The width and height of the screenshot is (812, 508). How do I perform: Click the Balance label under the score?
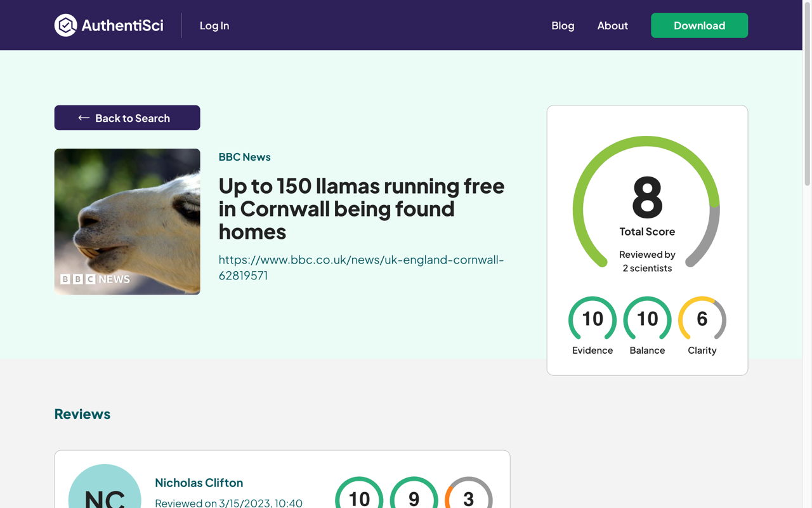647,351
